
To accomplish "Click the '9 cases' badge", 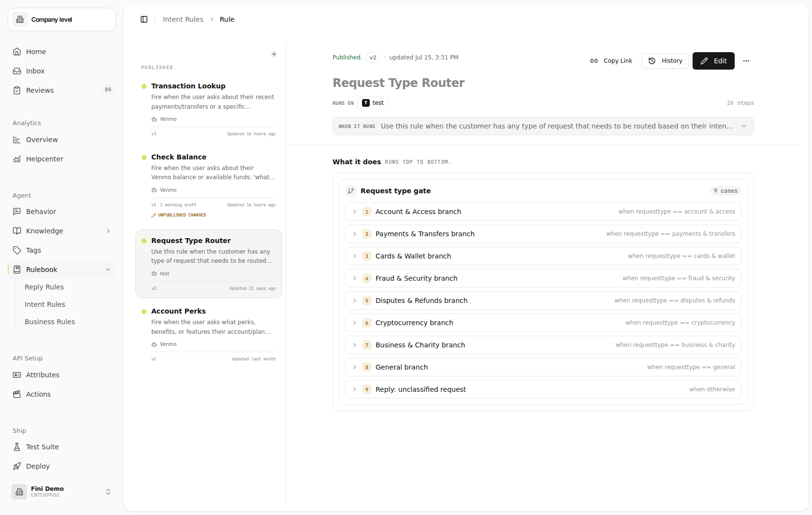I will pyautogui.click(x=725, y=191).
